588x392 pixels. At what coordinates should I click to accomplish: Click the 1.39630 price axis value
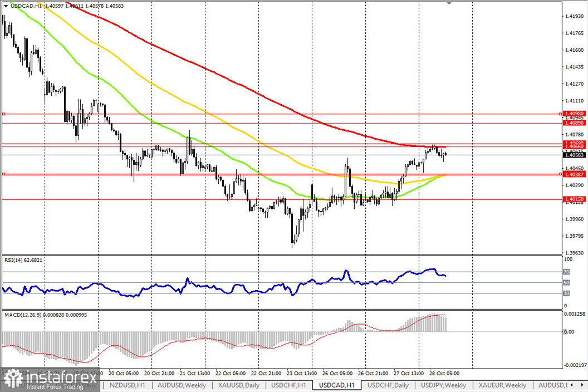click(574, 253)
